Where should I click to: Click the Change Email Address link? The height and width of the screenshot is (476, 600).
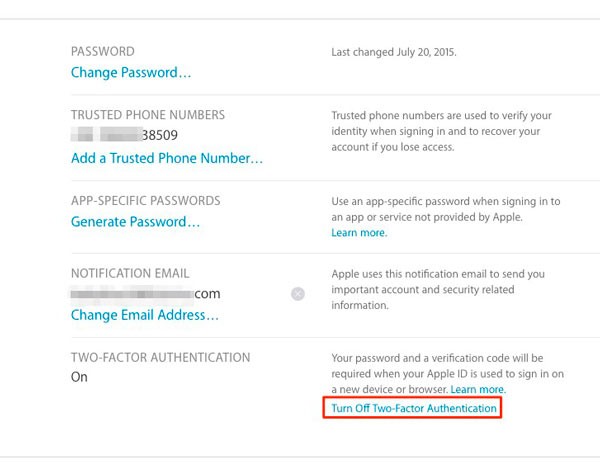[145, 315]
